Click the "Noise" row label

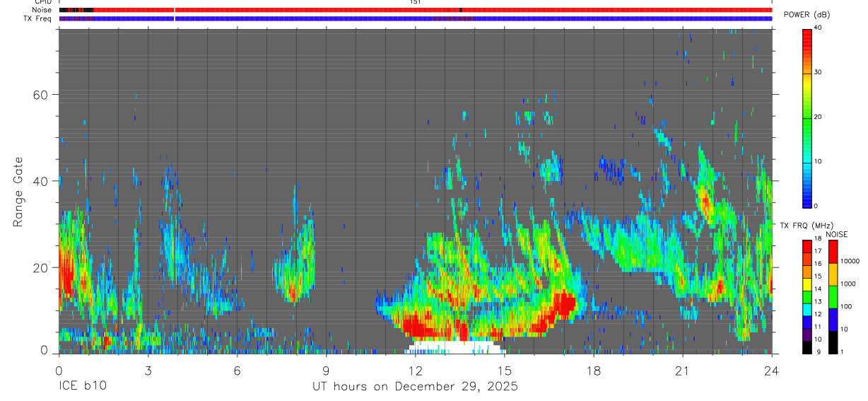pyautogui.click(x=42, y=11)
